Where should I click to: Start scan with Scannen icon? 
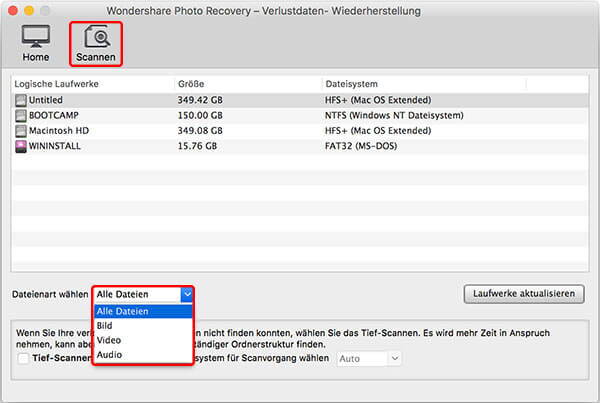pyautogui.click(x=96, y=44)
